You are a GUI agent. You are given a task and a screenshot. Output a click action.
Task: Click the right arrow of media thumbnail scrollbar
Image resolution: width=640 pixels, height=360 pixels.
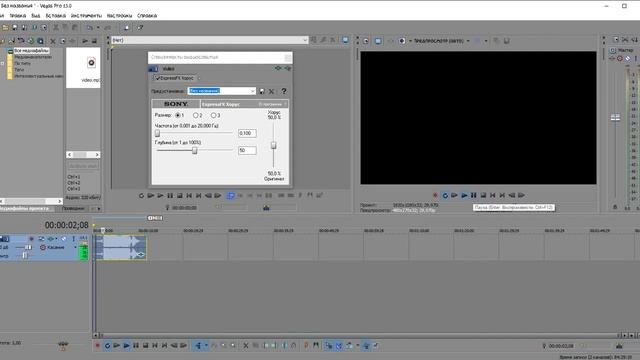[x=97, y=155]
